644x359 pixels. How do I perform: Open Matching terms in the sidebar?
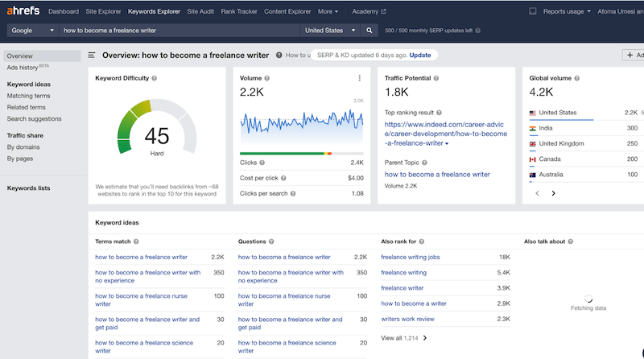click(28, 96)
